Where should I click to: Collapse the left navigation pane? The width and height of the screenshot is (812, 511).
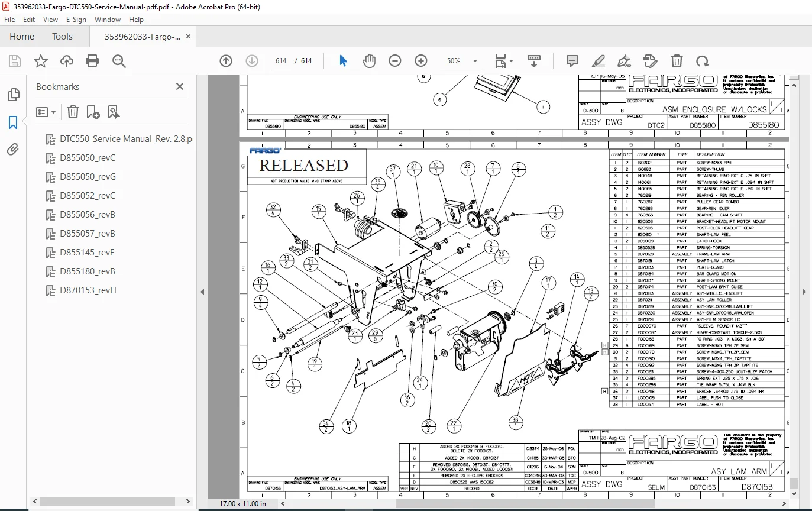(202, 292)
